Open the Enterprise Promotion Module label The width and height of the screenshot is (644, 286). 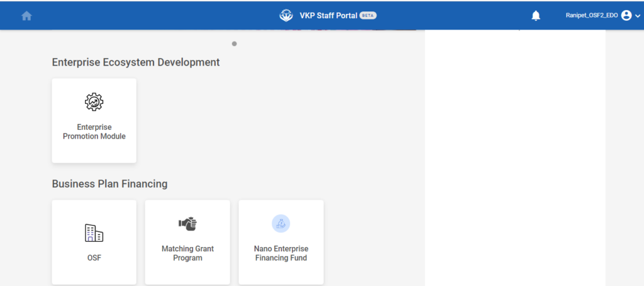click(94, 132)
